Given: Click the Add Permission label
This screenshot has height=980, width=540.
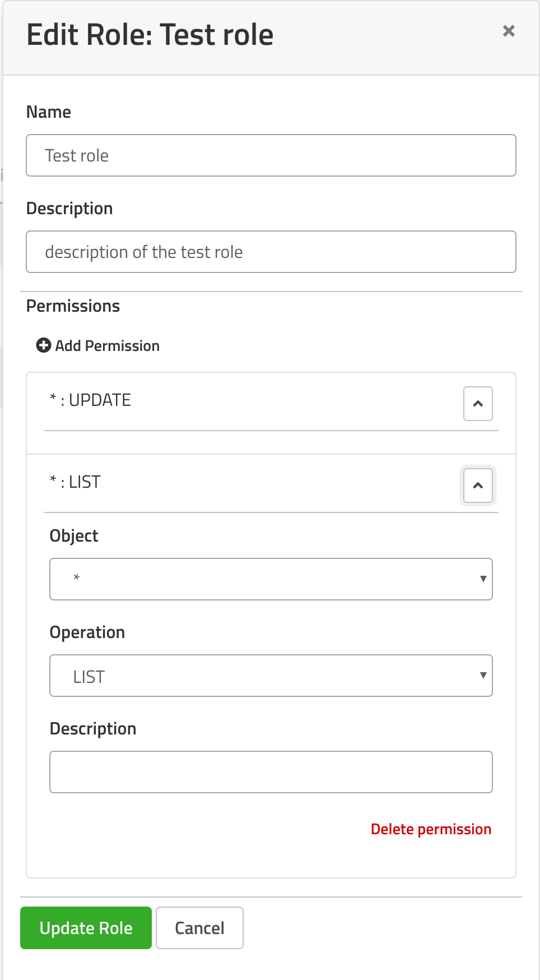Looking at the screenshot, I should [108, 346].
